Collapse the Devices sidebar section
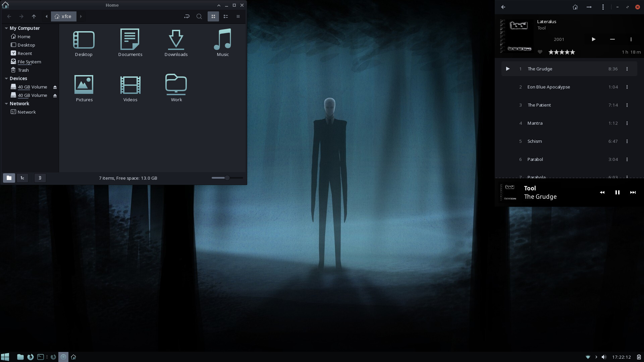The image size is (644, 362). pos(6,78)
